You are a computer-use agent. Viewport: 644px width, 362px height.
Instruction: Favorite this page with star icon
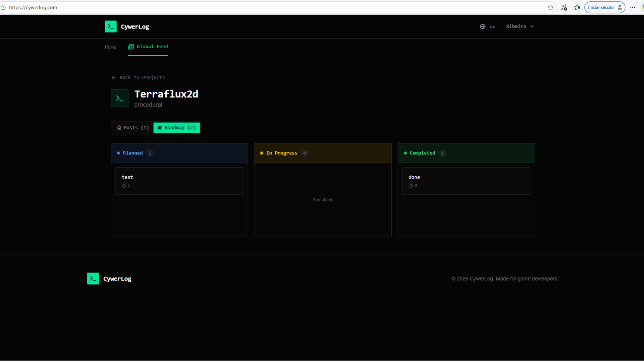point(550,7)
